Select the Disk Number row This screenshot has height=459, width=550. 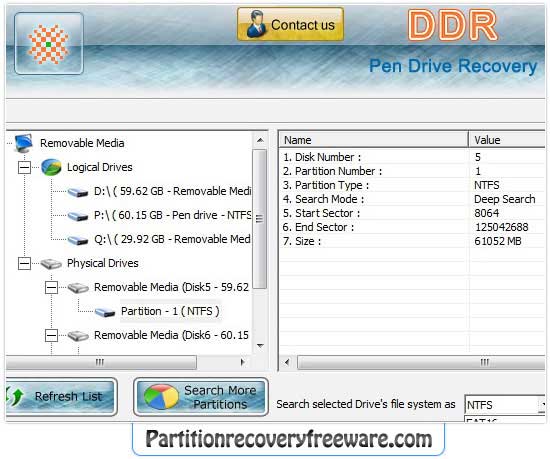pyautogui.click(x=412, y=157)
